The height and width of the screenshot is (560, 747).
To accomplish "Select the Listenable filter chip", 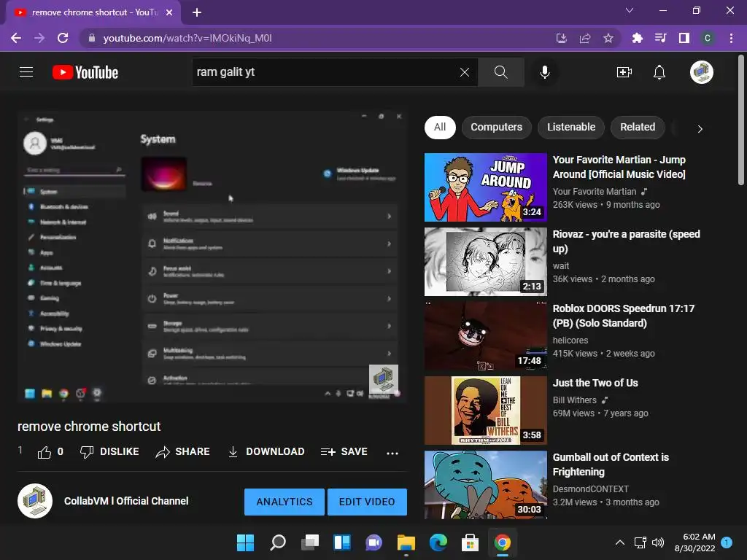I will click(571, 127).
